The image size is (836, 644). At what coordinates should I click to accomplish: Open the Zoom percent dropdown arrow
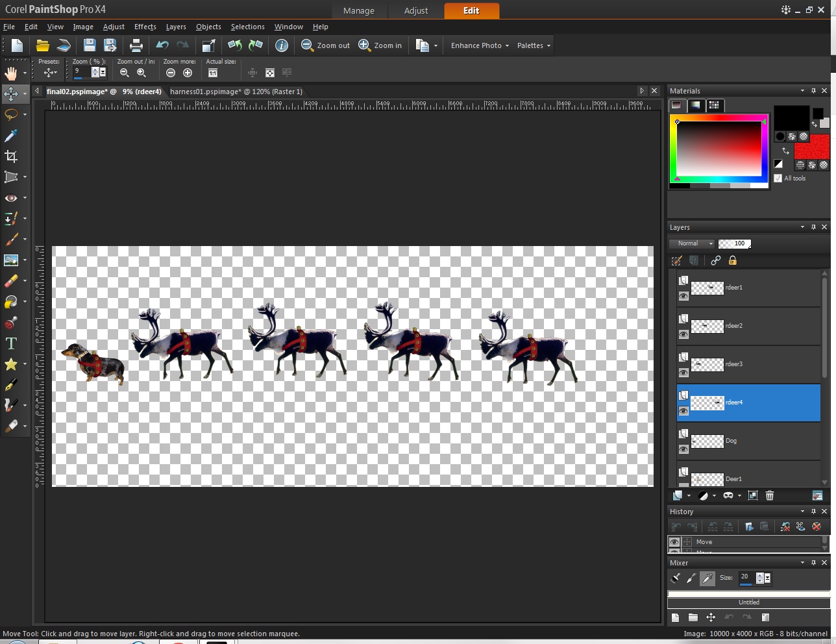(x=103, y=73)
